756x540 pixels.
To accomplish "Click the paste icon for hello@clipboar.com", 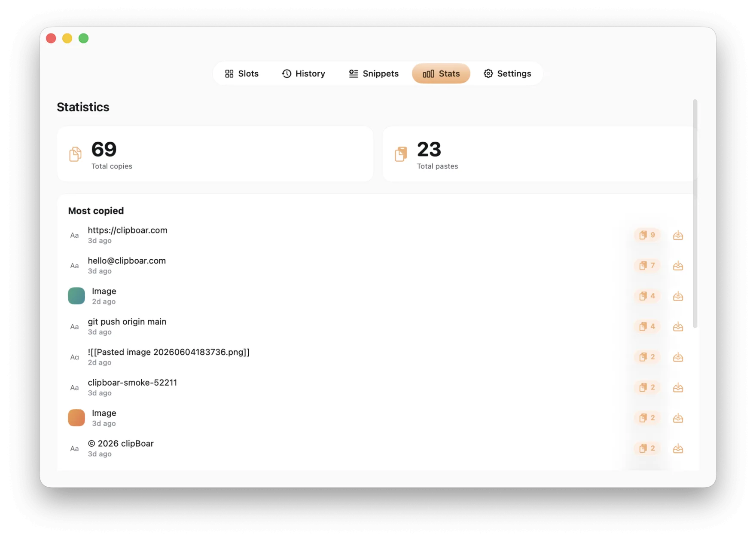I will click(678, 266).
